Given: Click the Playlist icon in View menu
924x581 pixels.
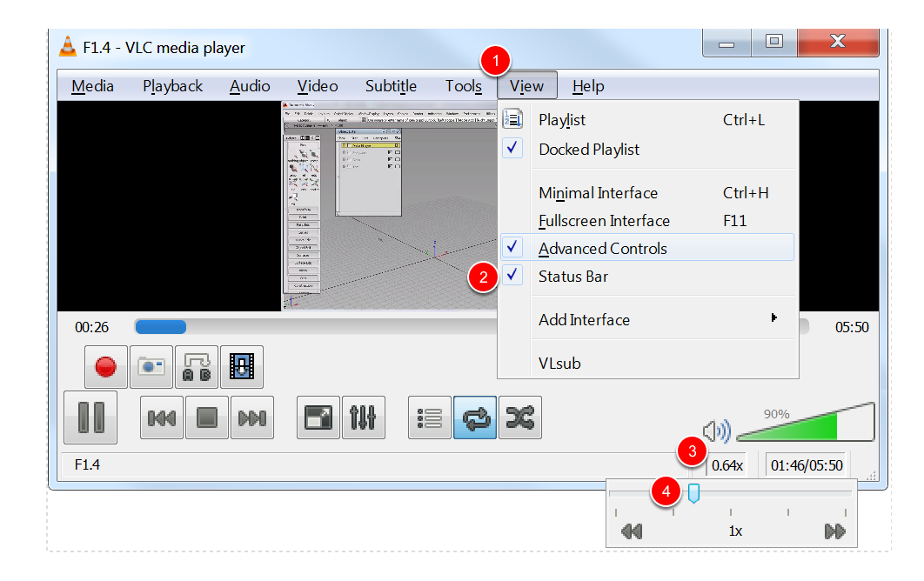Looking at the screenshot, I should tap(512, 119).
